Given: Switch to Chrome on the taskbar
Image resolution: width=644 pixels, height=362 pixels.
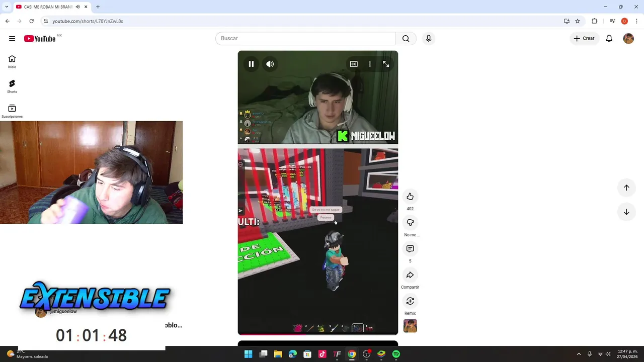Looking at the screenshot, I should click(352, 354).
